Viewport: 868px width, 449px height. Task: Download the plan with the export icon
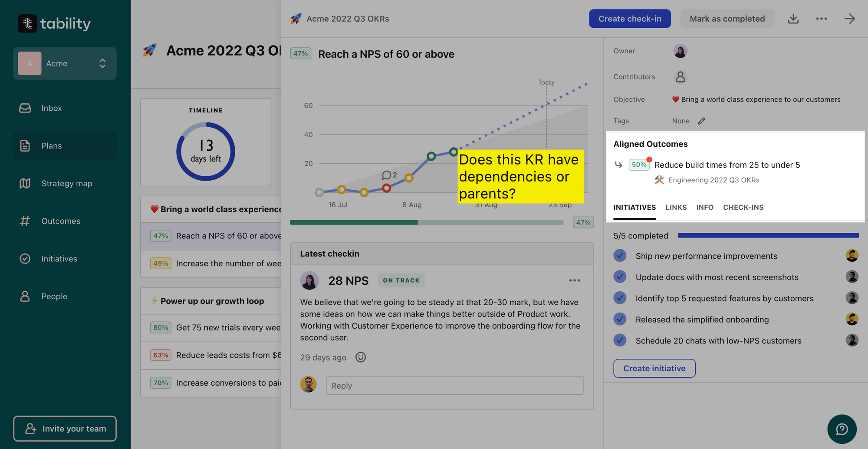pos(793,19)
